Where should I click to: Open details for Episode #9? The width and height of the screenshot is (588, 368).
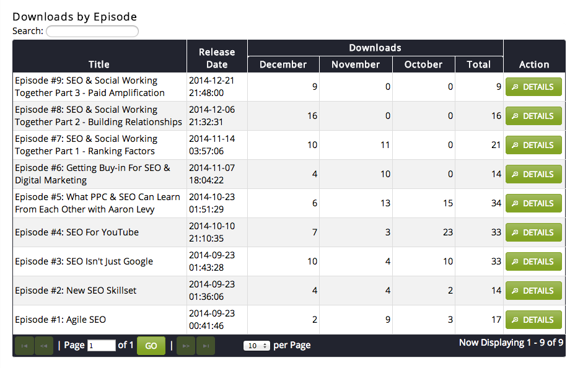click(533, 87)
